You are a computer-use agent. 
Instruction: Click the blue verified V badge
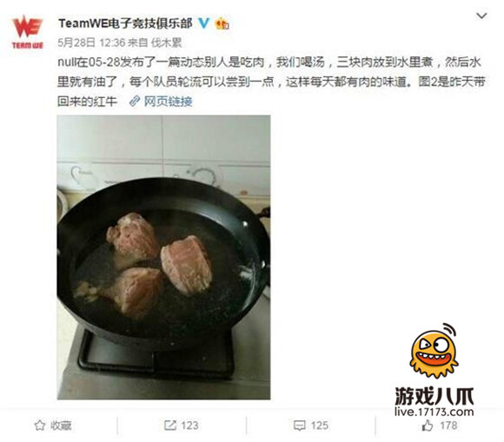point(204,23)
